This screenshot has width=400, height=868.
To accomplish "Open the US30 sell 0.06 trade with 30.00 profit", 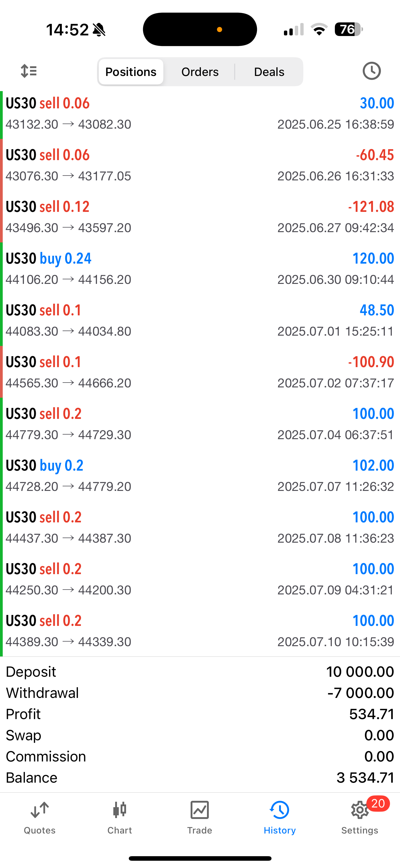I will tap(200, 113).
